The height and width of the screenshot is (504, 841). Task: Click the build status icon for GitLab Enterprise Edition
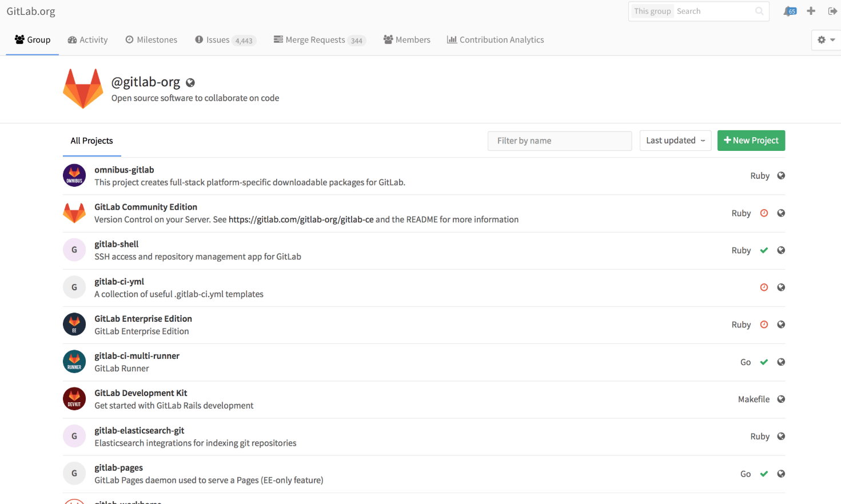764,325
